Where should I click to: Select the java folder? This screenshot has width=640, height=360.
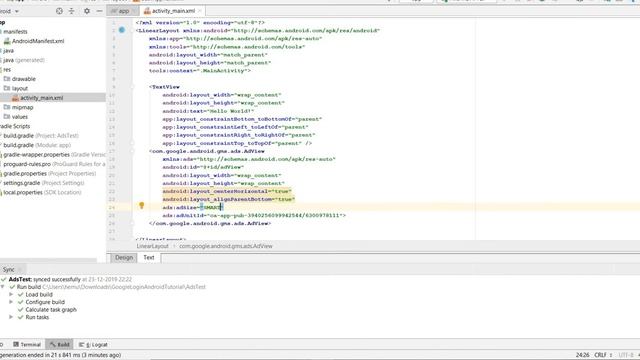(8, 51)
